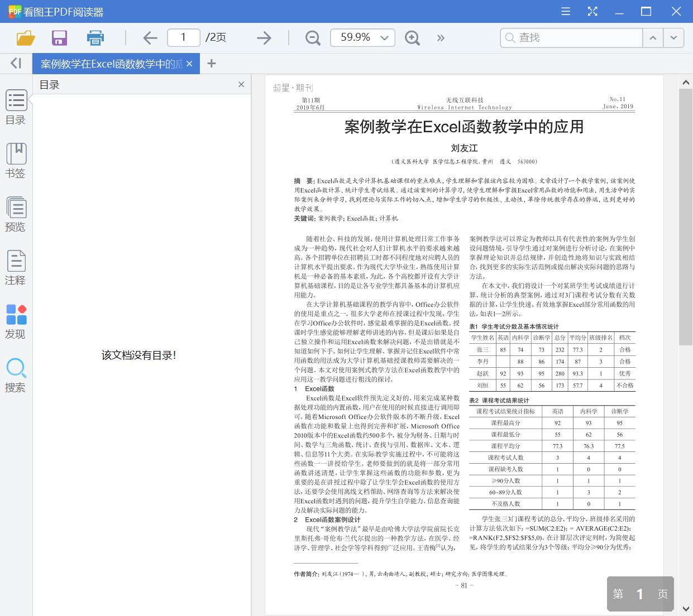Screen dimensions: 693x616
Task: Find the next match with the down chevron
Action: [674, 37]
